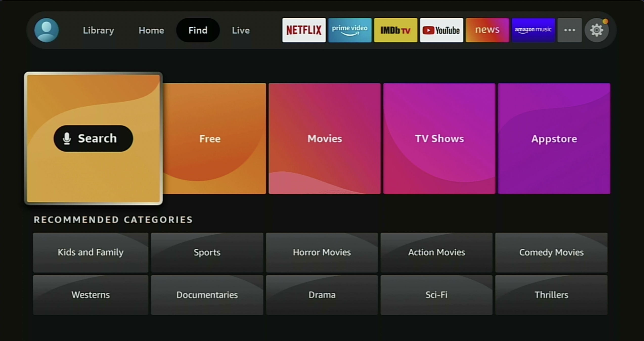Navigate to the Library tab
Viewport: 644px width, 341px height.
(99, 30)
